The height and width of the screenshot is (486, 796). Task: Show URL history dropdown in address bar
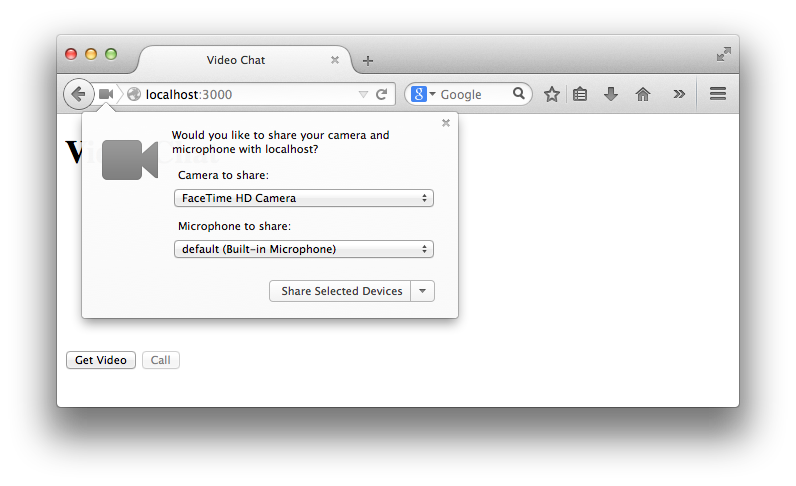click(363, 94)
